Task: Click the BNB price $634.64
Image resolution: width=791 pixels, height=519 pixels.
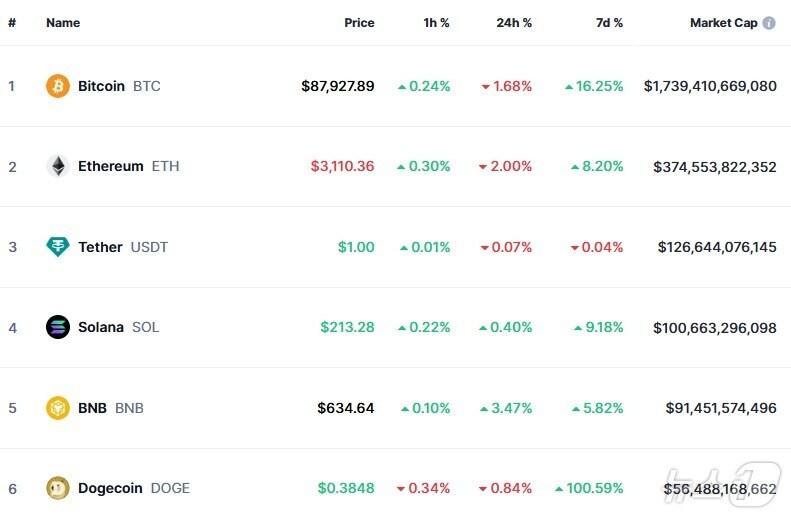Action: 346,408
